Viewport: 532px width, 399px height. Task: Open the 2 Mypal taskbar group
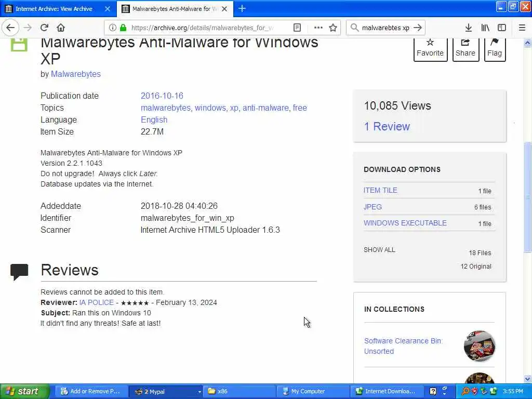(x=166, y=391)
